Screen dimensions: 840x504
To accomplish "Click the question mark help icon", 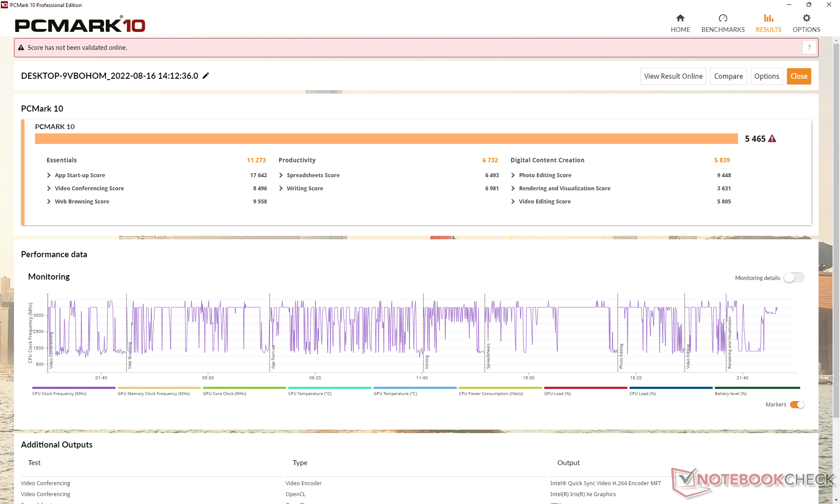I will pyautogui.click(x=809, y=47).
